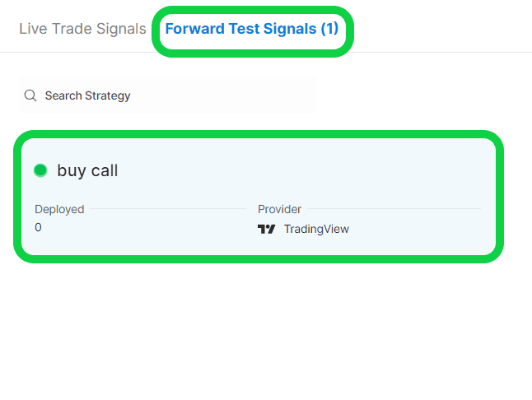Click the (1) count on Forward Test tab
Screen dimensions: 532x400
[x=329, y=29]
